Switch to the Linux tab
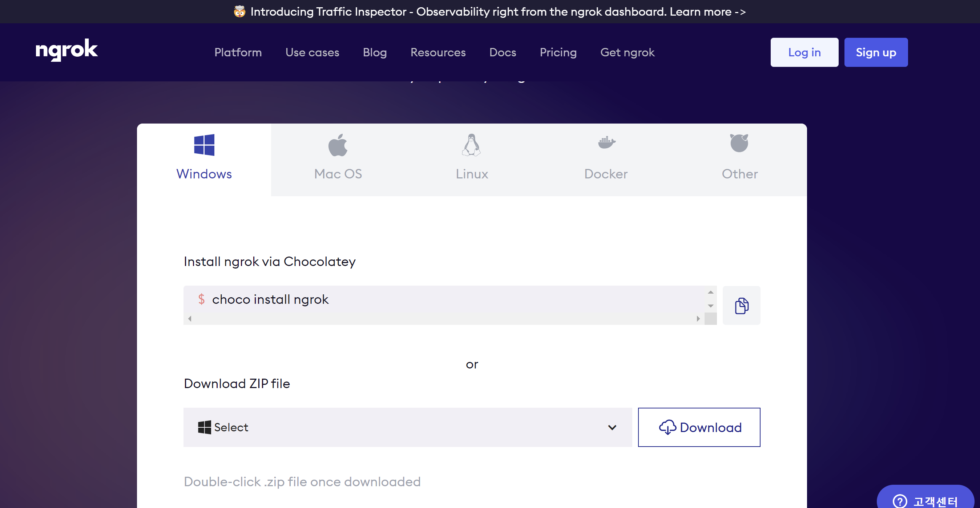This screenshot has width=980, height=508. pos(472,160)
